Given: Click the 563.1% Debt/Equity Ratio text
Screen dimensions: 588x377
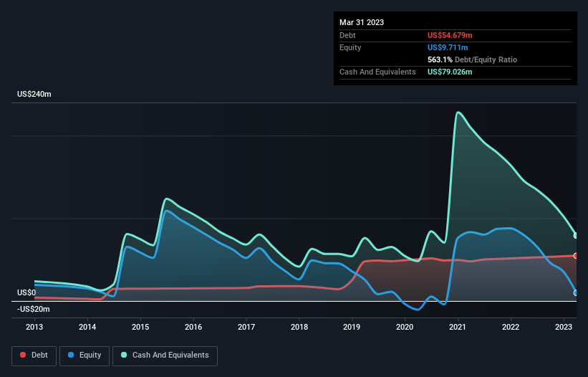Looking at the screenshot, I should click(472, 59).
